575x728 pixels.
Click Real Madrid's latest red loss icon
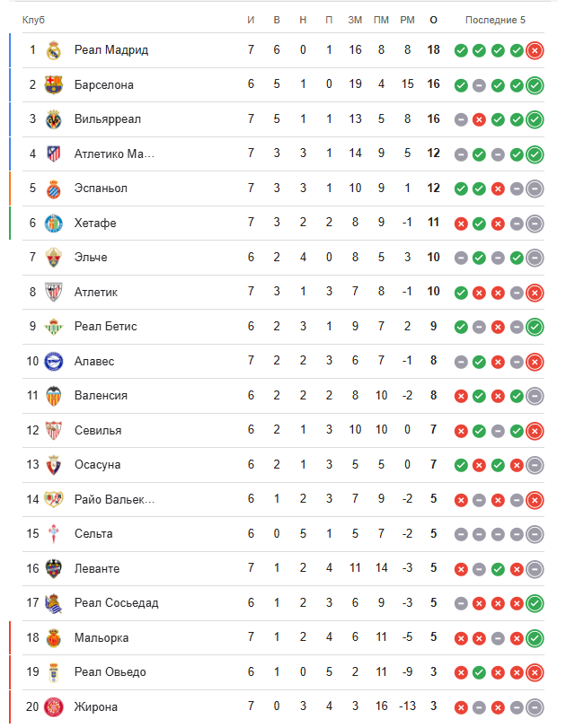pos(535,50)
